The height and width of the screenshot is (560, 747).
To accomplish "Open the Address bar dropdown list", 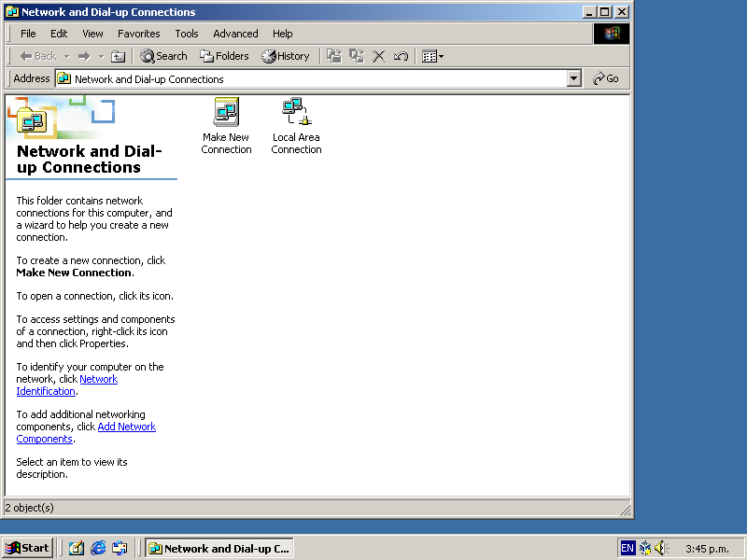I will 574,78.
